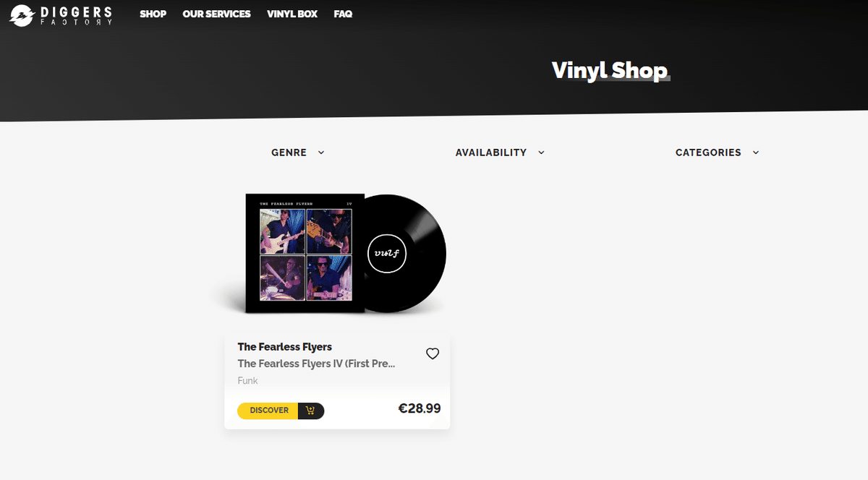This screenshot has width=868, height=480.
Task: Click the Funk genre tag
Action: pyautogui.click(x=247, y=381)
